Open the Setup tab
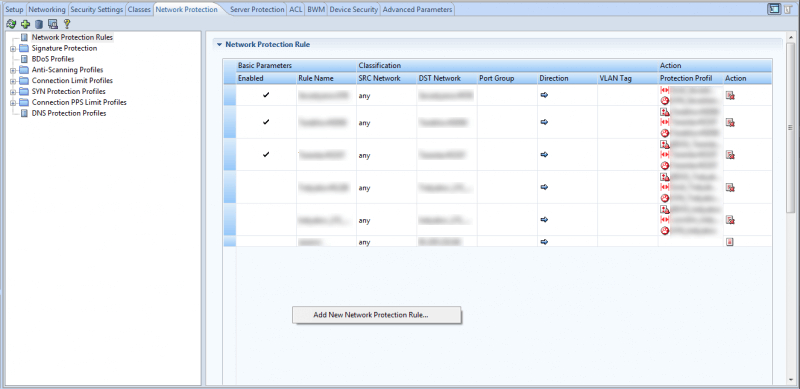800x389 pixels. 14,10
